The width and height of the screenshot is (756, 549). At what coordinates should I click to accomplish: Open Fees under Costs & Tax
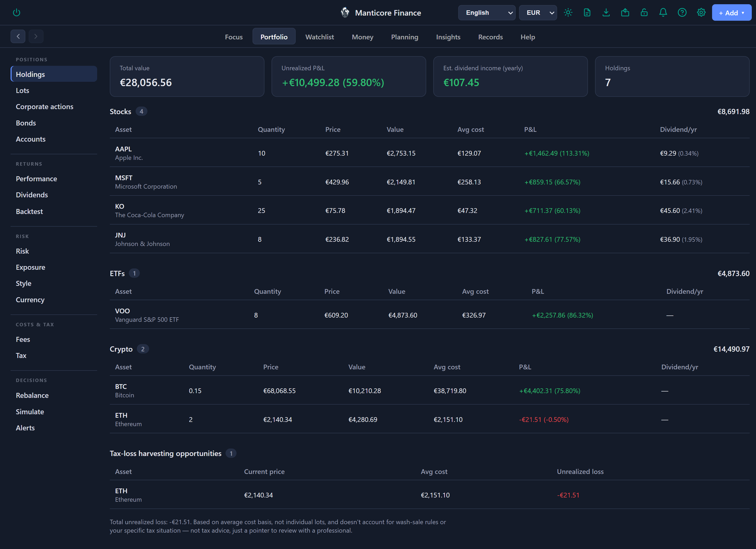pos(54,339)
